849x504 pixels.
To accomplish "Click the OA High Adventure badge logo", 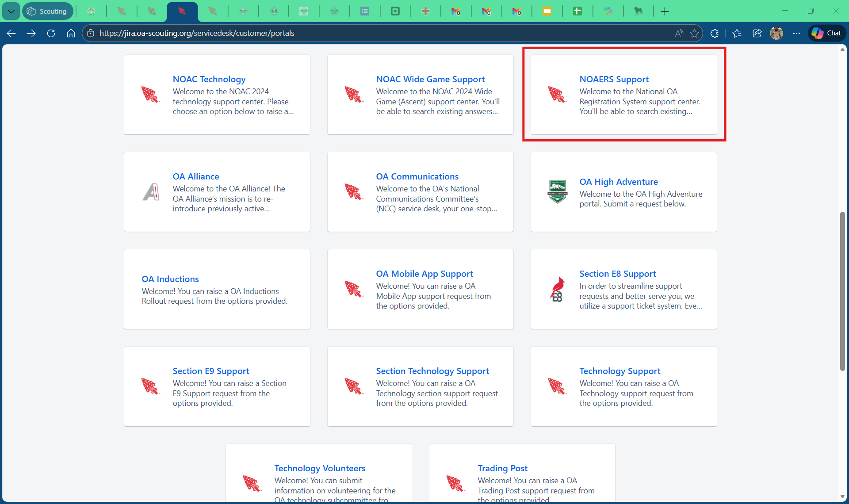I will point(557,191).
